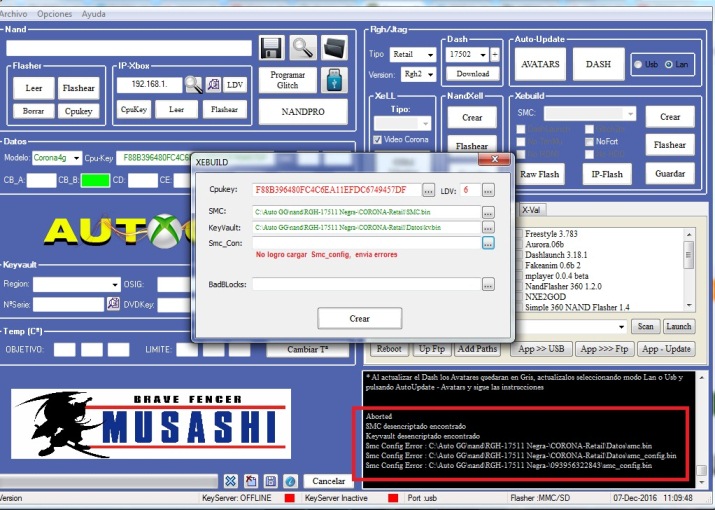
Task: Click the blue X icon left of Cancelar
Action: click(230, 481)
